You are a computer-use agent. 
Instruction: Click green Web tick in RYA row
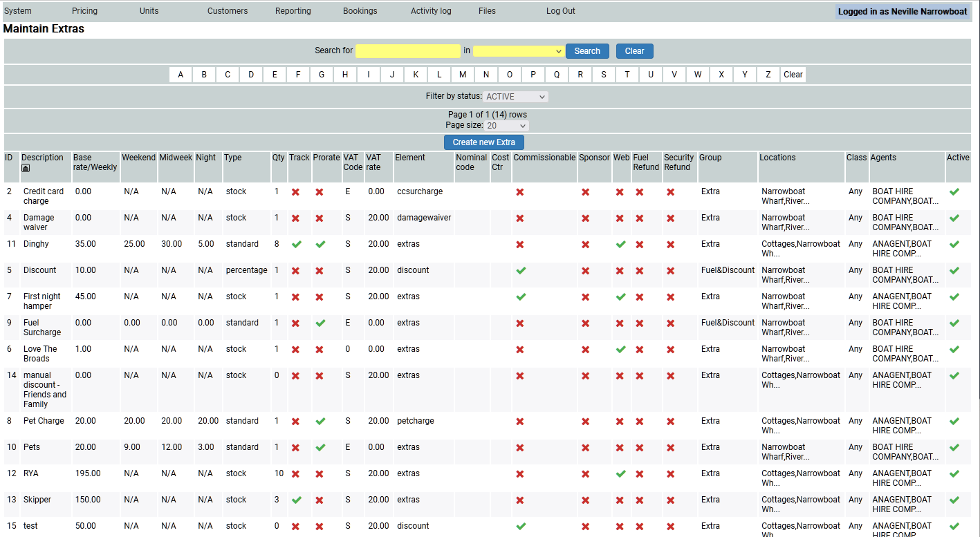pos(620,473)
